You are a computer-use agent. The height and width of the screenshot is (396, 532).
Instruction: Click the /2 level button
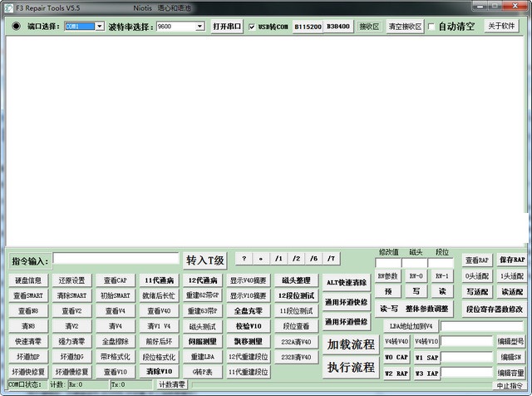click(x=296, y=259)
